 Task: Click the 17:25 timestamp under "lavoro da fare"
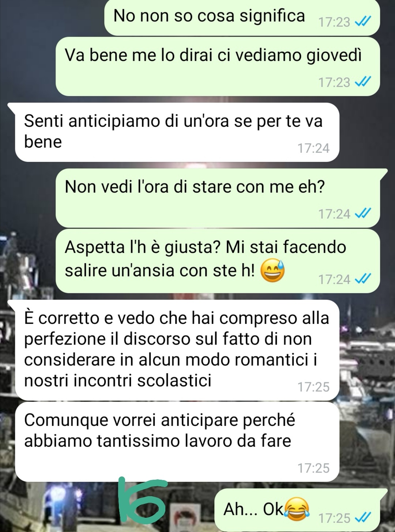click(313, 468)
